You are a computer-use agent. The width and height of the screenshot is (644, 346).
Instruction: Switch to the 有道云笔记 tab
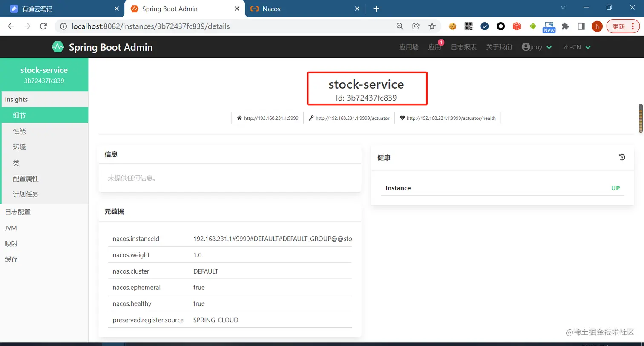tap(63, 9)
